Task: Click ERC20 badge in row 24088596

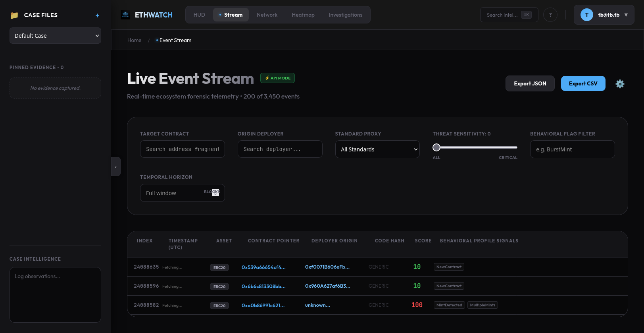Action: pos(219,287)
